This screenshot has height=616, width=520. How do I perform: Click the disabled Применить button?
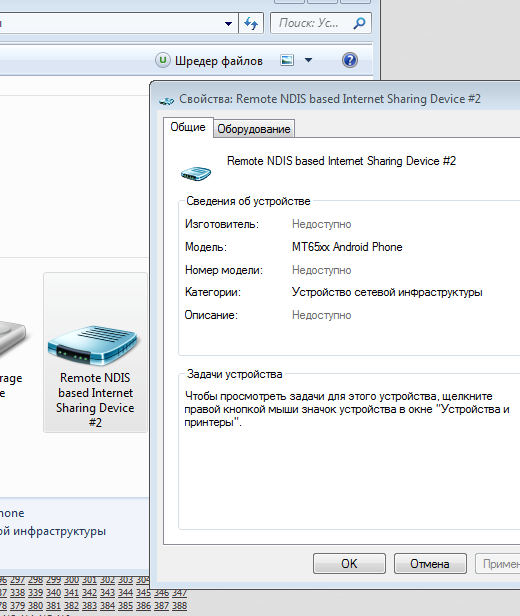[498, 564]
